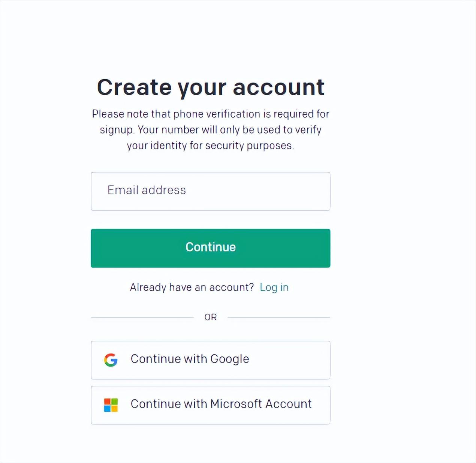Click the divider line right of OR

coord(279,318)
